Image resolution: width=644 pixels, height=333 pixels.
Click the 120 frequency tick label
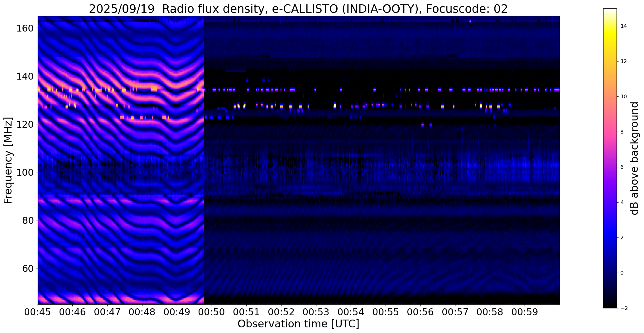coord(25,124)
